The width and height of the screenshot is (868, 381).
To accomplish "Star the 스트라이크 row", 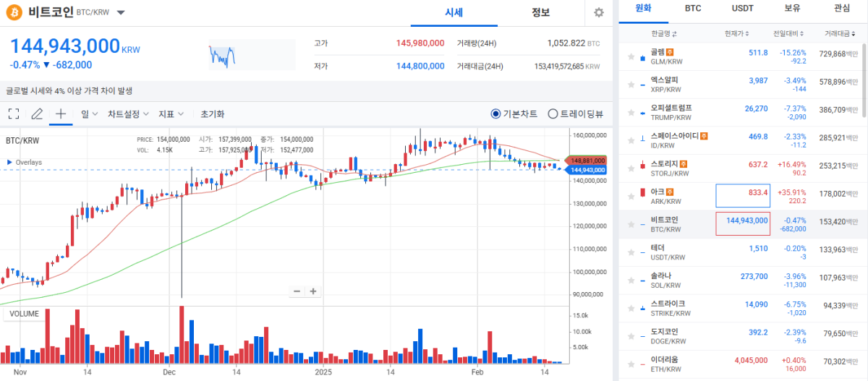I will (x=631, y=309).
